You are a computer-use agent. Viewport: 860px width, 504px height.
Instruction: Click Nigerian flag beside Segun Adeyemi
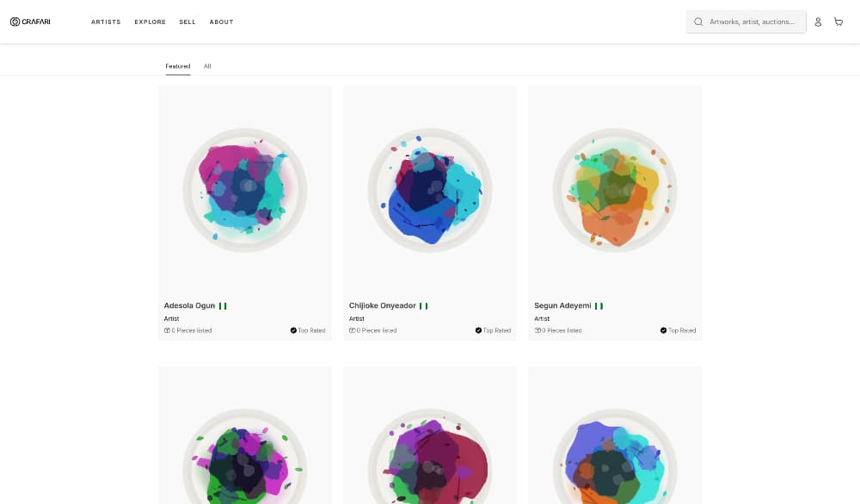(x=599, y=306)
